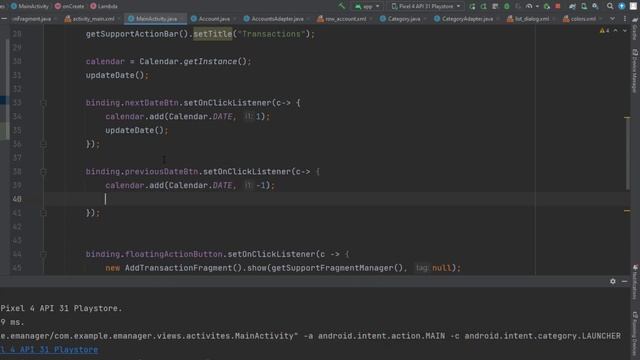Collapse fold end marker on line 36
640x360 pixels.
coord(43,144)
